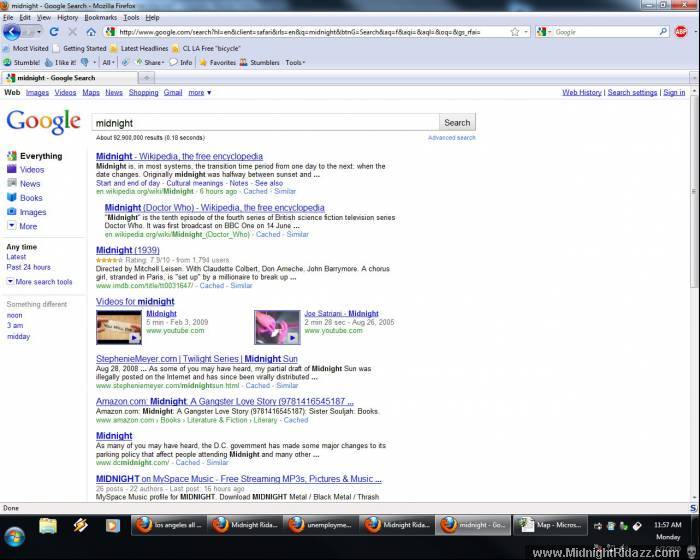This screenshot has width=700, height=560.
Task: Click the Google search query field
Action: (266, 122)
